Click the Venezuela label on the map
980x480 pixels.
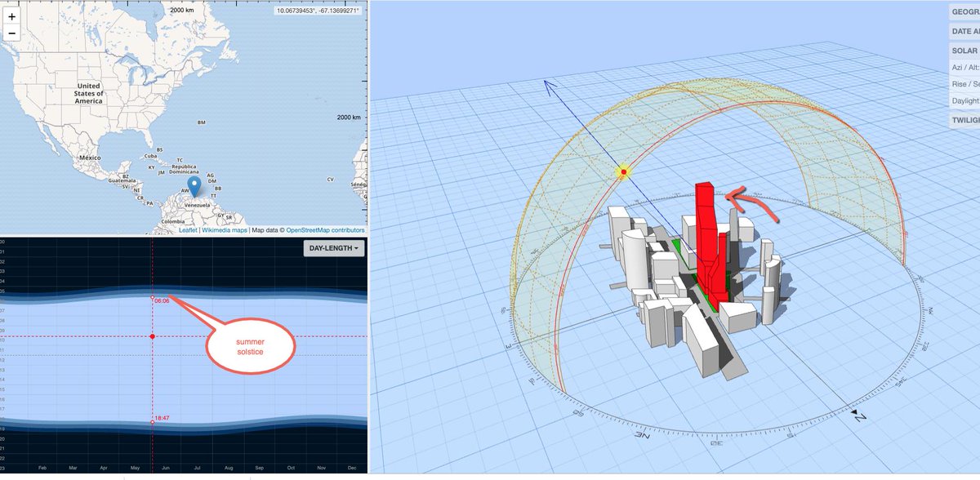[197, 205]
